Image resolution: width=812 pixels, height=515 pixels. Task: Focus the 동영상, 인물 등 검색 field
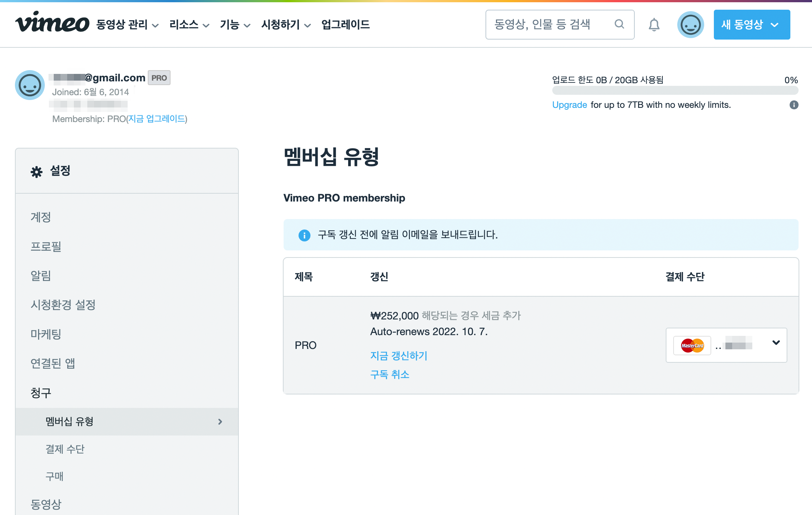pyautogui.click(x=549, y=25)
